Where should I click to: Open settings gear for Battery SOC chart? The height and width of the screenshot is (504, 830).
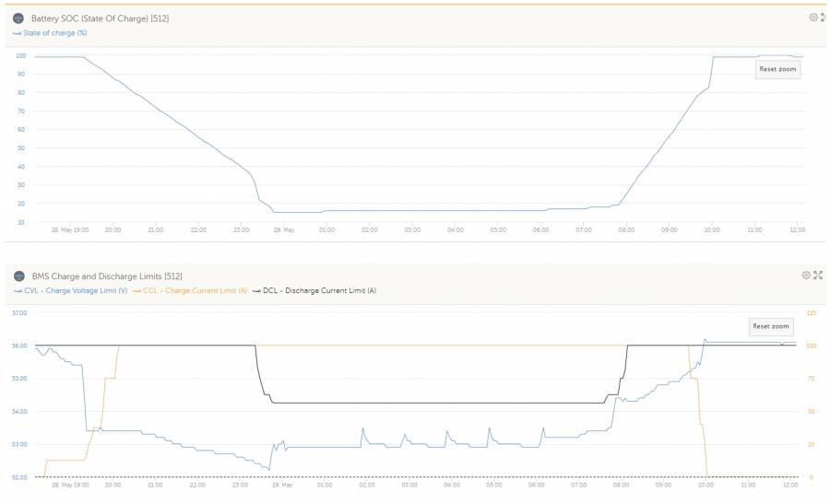click(812, 18)
